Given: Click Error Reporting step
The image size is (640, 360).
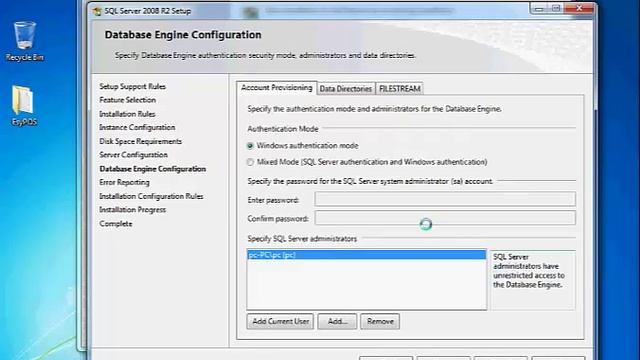Looking at the screenshot, I should tap(124, 182).
